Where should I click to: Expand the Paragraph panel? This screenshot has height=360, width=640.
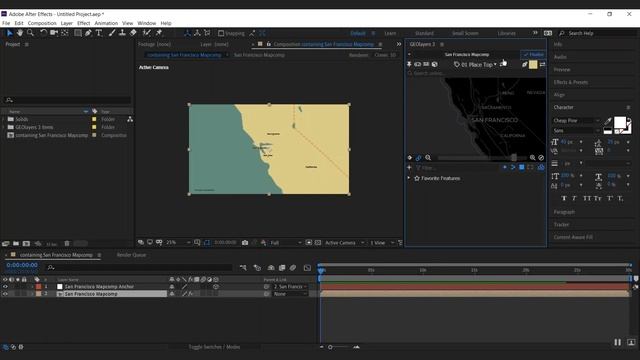click(564, 212)
